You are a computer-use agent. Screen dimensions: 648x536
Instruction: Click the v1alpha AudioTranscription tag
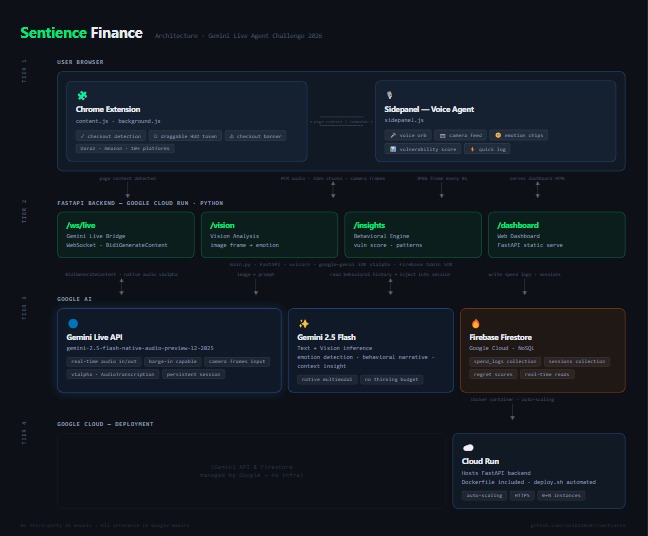112,374
